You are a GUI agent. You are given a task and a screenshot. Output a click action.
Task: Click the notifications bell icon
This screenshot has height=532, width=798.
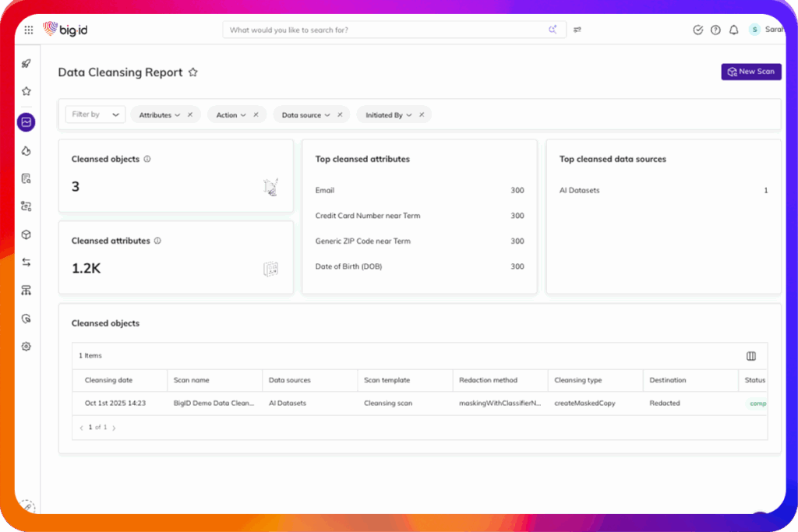click(733, 30)
